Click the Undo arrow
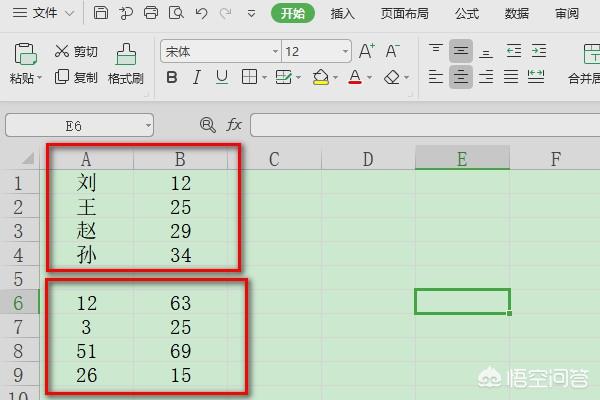 tap(201, 14)
